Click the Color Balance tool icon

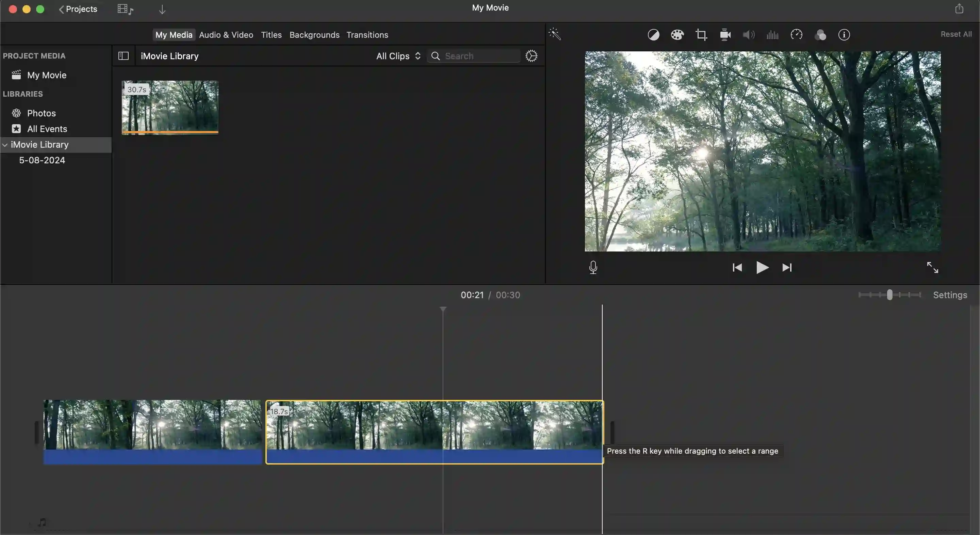(x=653, y=35)
